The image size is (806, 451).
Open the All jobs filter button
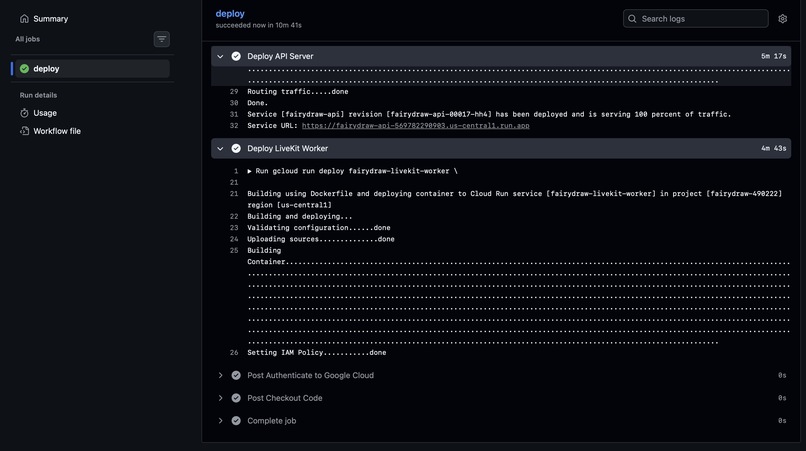click(x=161, y=39)
